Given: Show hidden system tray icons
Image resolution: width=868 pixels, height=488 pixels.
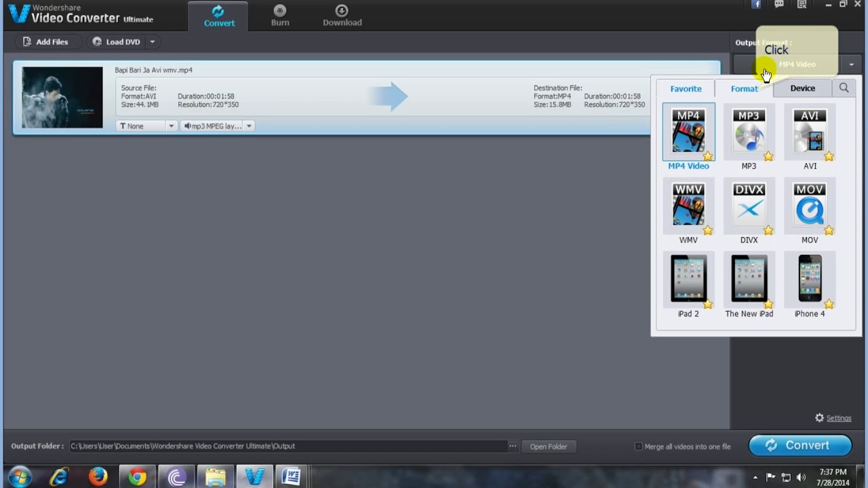Looking at the screenshot, I should [755, 477].
